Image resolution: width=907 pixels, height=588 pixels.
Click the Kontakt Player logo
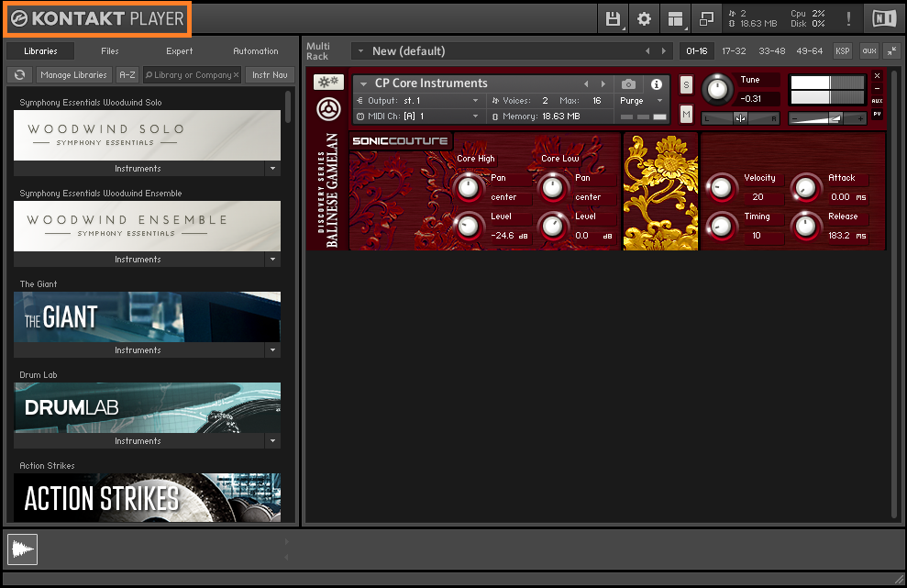pyautogui.click(x=98, y=18)
